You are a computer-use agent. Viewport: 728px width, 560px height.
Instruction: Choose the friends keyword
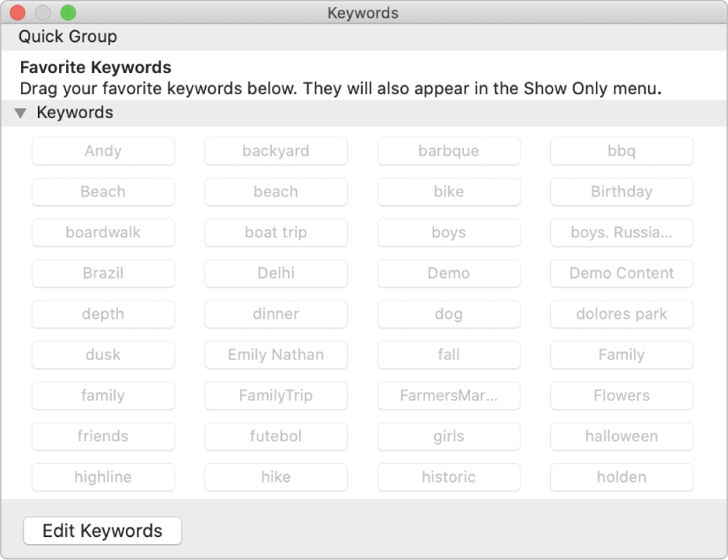103,437
